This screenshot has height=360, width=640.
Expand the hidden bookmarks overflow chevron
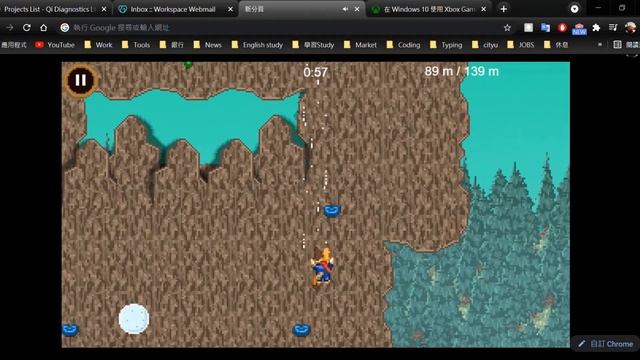click(600, 44)
